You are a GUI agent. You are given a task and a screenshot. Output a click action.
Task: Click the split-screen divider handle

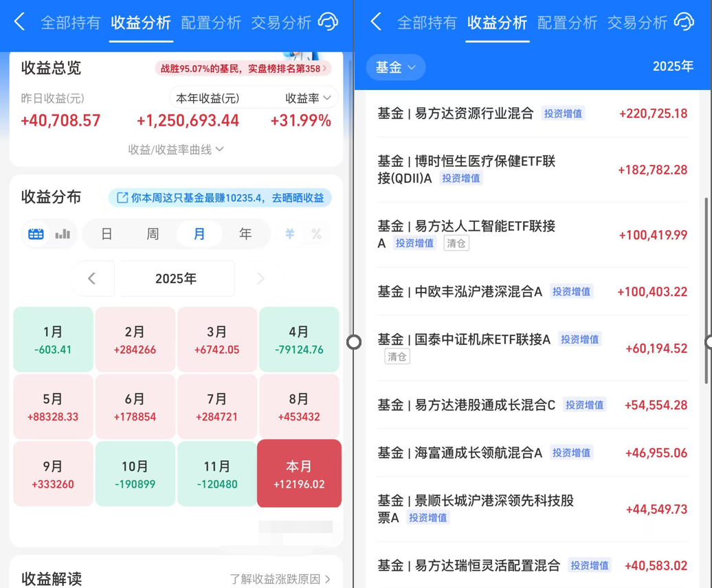[x=354, y=342]
